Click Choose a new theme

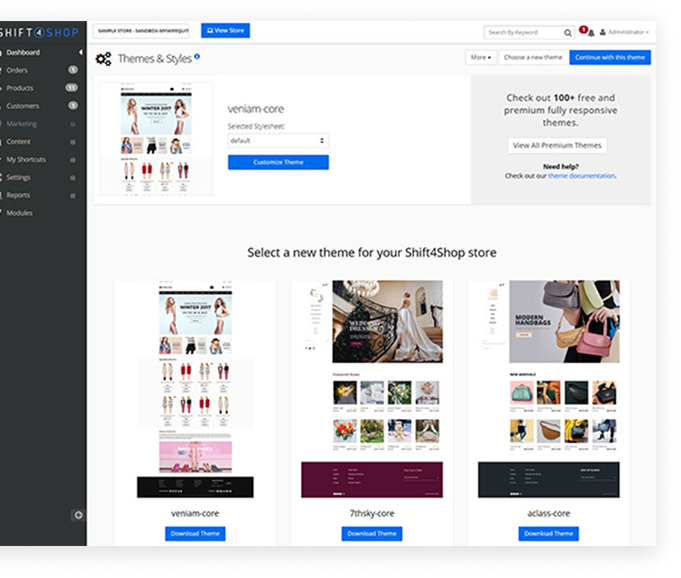[533, 57]
